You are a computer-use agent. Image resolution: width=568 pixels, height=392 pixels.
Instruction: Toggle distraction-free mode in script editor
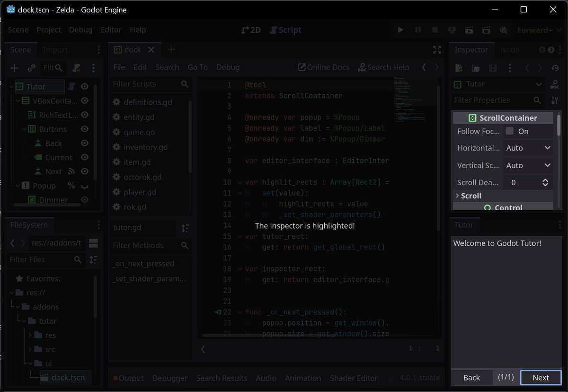[x=437, y=50]
